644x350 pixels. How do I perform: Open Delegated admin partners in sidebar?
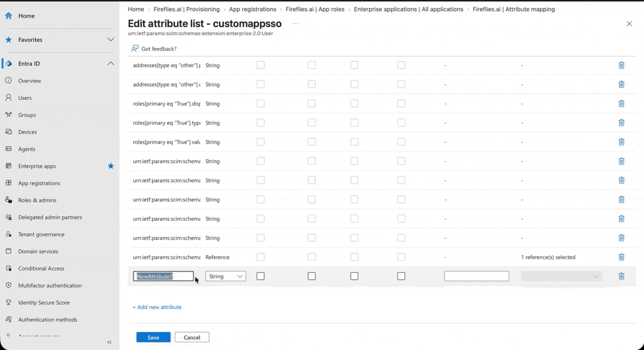(50, 217)
